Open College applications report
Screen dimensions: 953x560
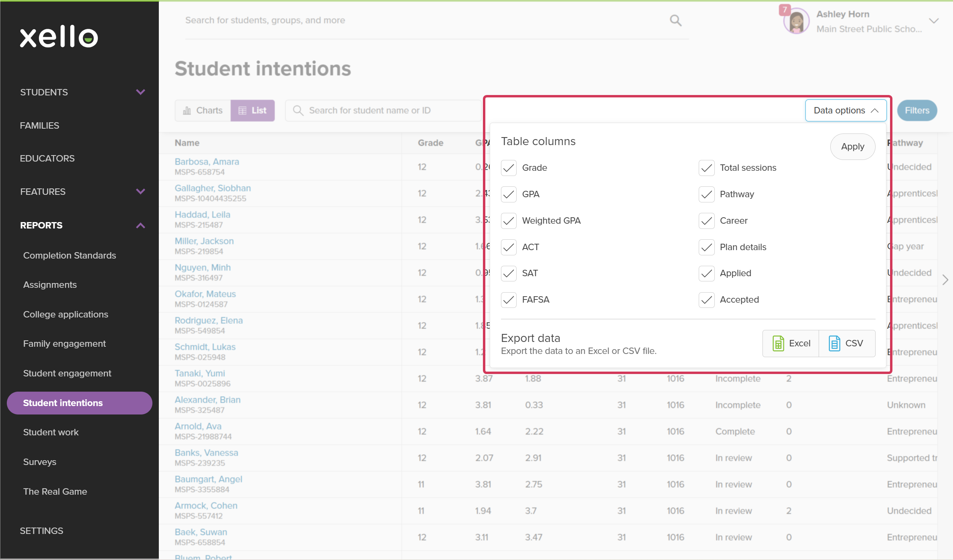tap(66, 315)
